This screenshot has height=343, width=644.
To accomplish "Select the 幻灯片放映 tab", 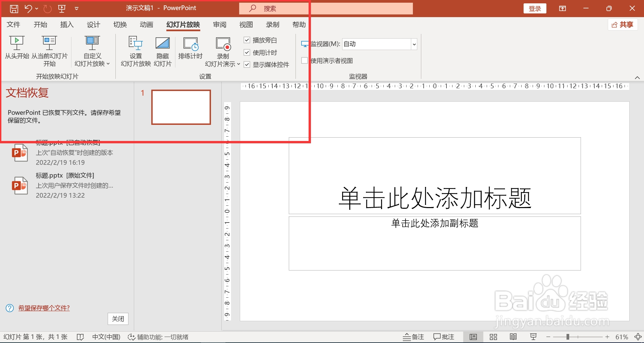I will tap(183, 24).
